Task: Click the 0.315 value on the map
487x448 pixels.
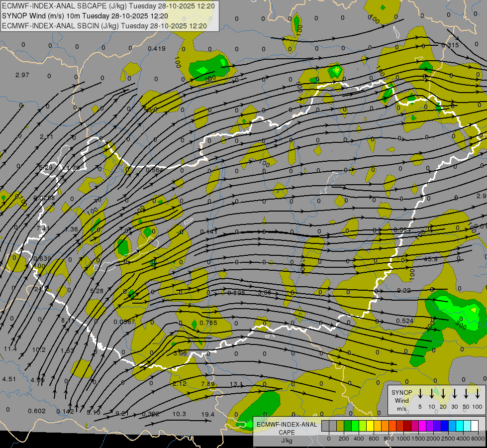Action: [450, 45]
